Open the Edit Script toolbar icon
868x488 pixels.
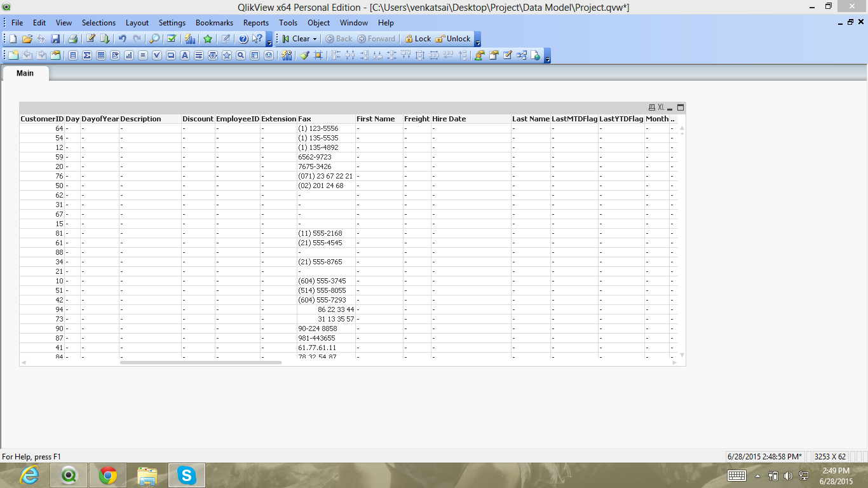coord(91,39)
